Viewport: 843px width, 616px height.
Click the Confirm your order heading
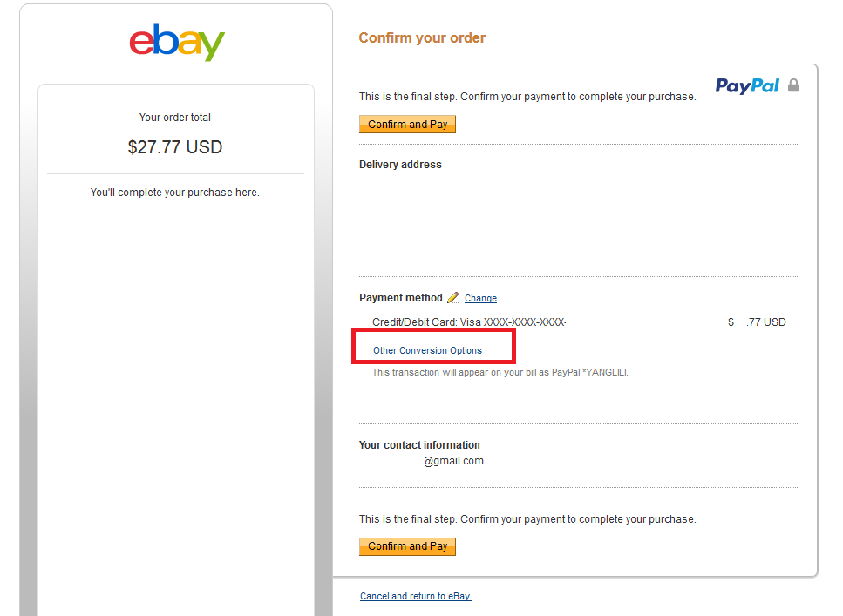click(x=422, y=38)
